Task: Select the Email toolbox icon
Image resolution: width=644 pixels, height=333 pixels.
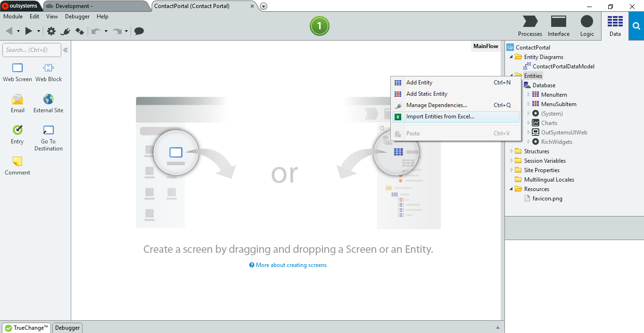Action: (17, 99)
